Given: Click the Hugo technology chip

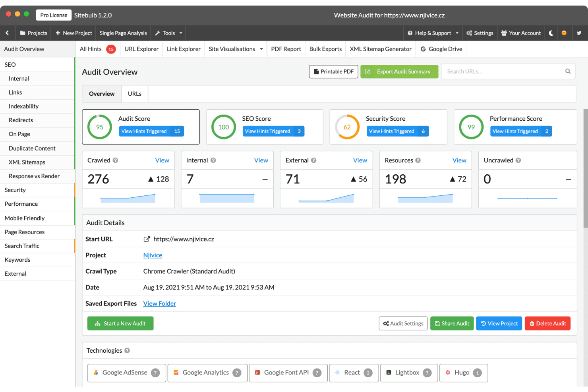Looking at the screenshot, I should coord(463,373).
